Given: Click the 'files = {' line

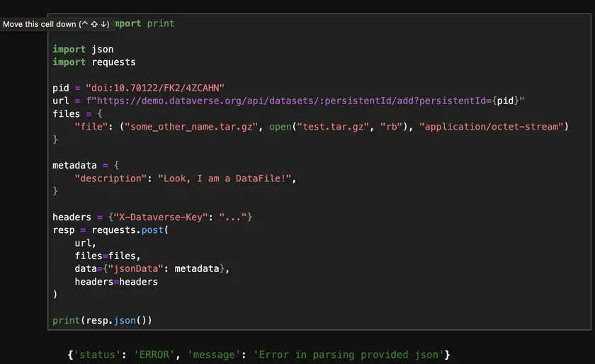Looking at the screenshot, I should click(x=77, y=114).
